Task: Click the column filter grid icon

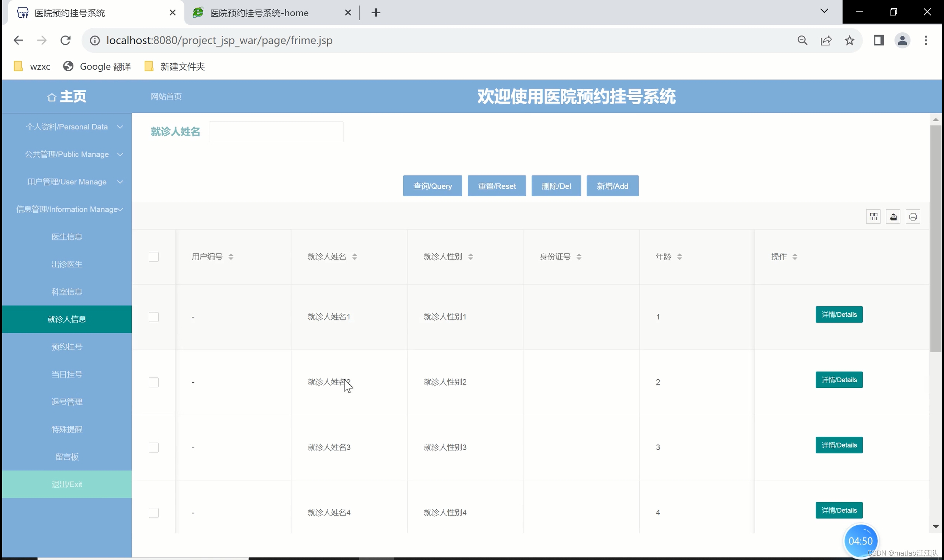Action: [873, 217]
